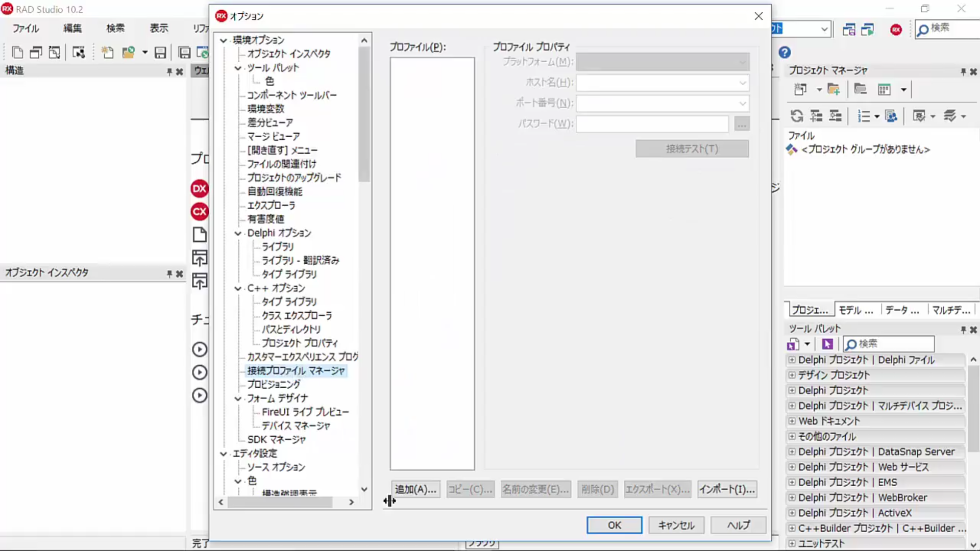The width and height of the screenshot is (980, 551).
Task: Click the window-with-share-nodes icon in the main toolbar
Action: pyautogui.click(x=79, y=53)
